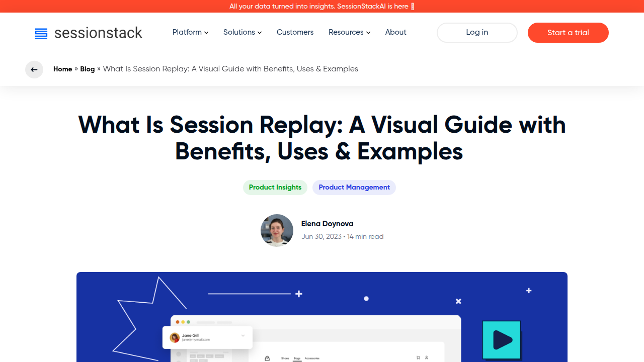
Task: Click the Start a trial button
Action: click(568, 33)
